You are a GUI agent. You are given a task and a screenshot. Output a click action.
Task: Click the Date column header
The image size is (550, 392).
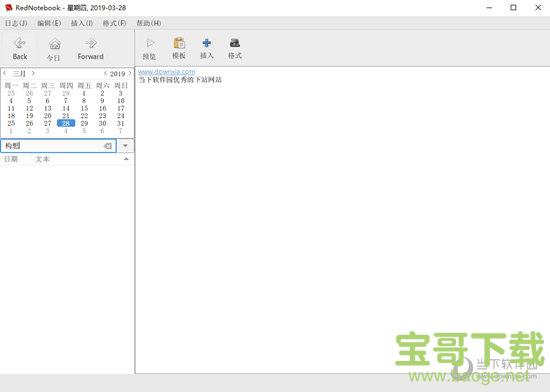[x=11, y=159]
